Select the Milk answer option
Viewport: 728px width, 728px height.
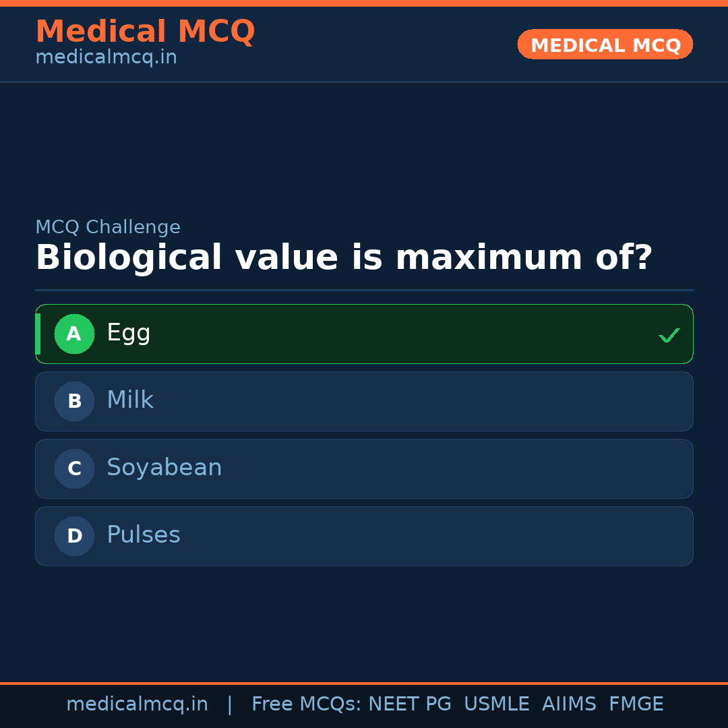364,401
